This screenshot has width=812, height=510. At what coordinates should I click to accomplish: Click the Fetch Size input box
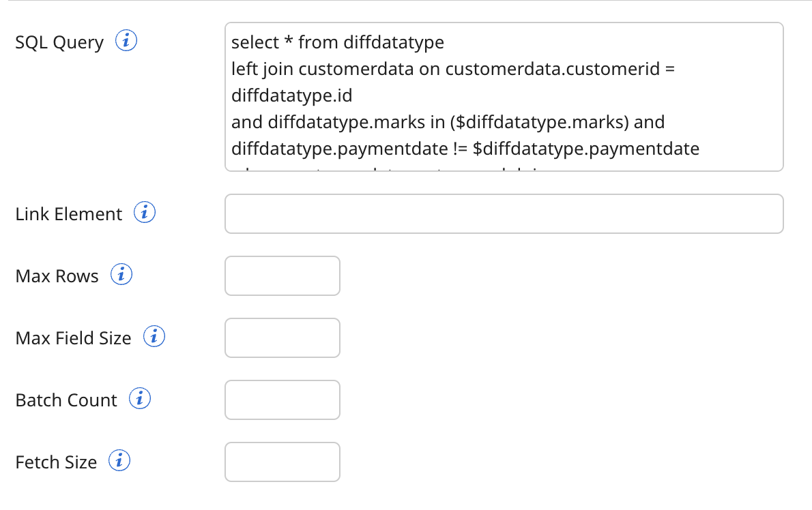[282, 462]
